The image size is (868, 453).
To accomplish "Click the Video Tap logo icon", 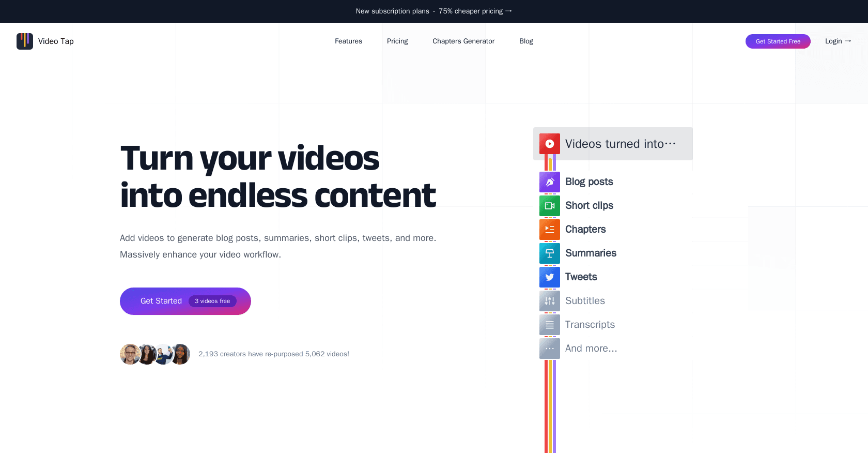I will click(x=25, y=41).
